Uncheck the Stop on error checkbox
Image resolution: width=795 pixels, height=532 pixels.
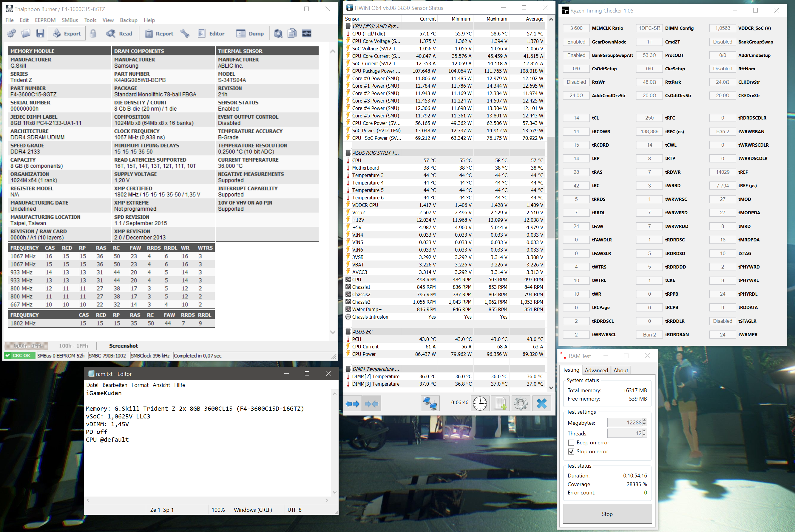coord(571,452)
